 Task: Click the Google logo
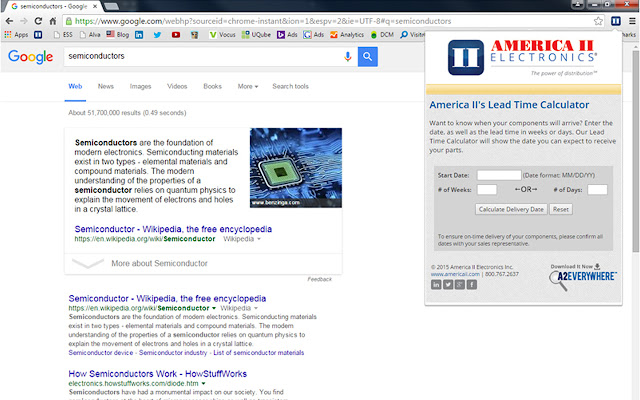[x=30, y=57]
